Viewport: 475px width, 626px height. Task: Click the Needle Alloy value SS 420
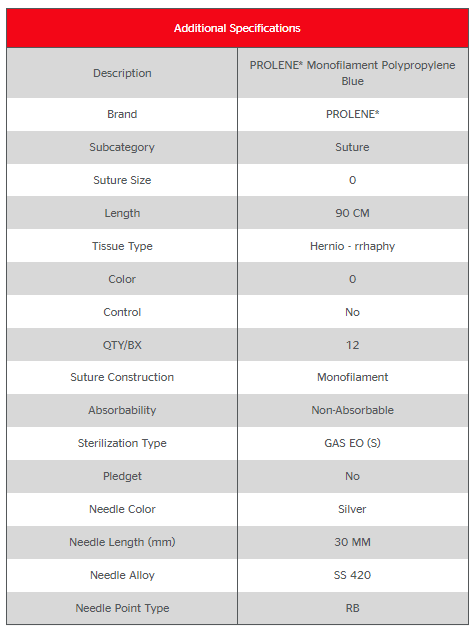[x=352, y=575]
